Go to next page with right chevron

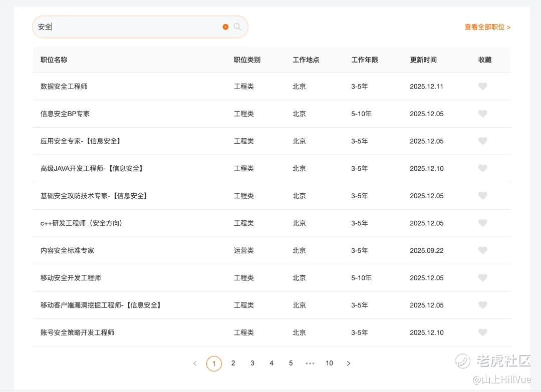(x=349, y=363)
